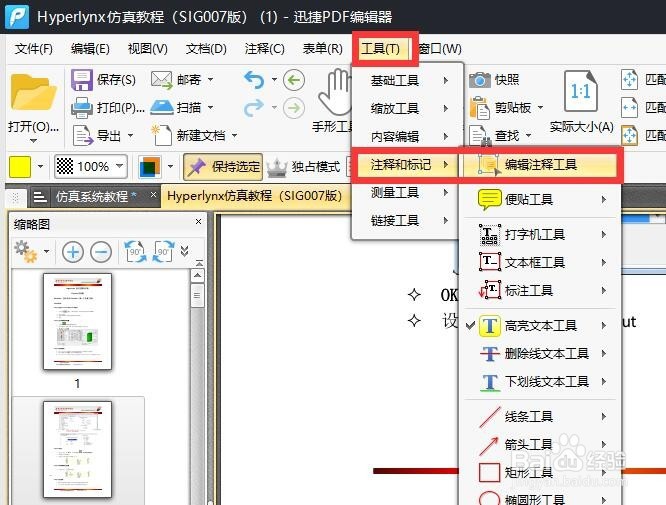Image resolution: width=666 pixels, height=505 pixels.
Task: Expand the Find (查找) dropdown arrow
Action: (529, 136)
